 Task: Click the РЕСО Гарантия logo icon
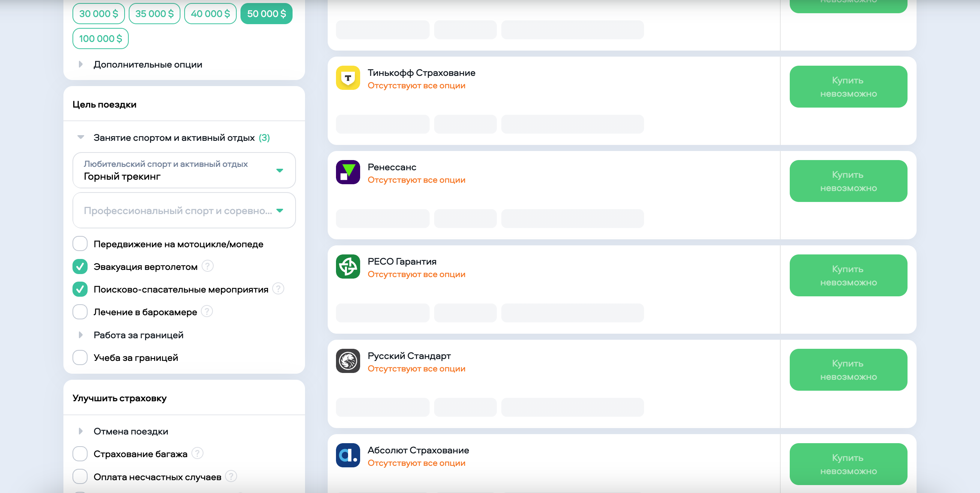pyautogui.click(x=348, y=267)
